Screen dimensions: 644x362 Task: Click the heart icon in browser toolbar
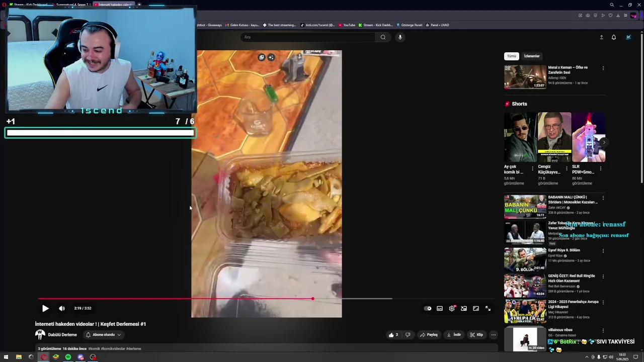[611, 16]
